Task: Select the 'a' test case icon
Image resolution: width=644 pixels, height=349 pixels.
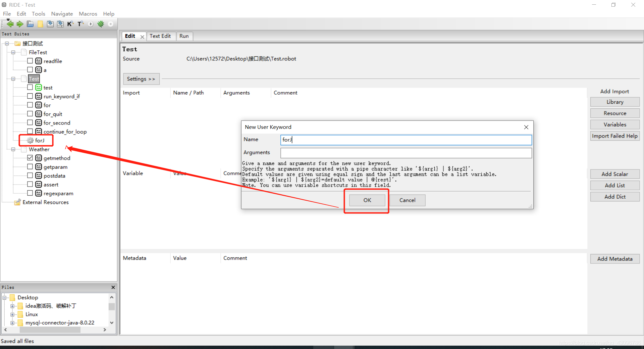Action: [39, 69]
